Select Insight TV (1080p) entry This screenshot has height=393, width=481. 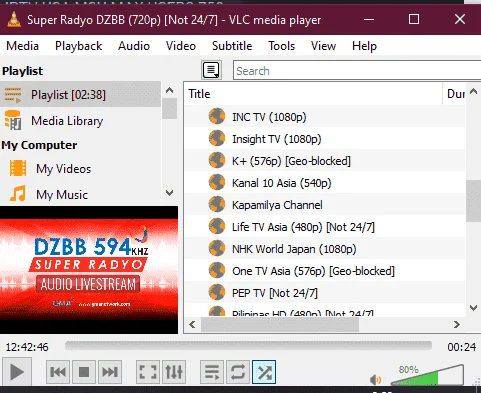[x=325, y=139]
